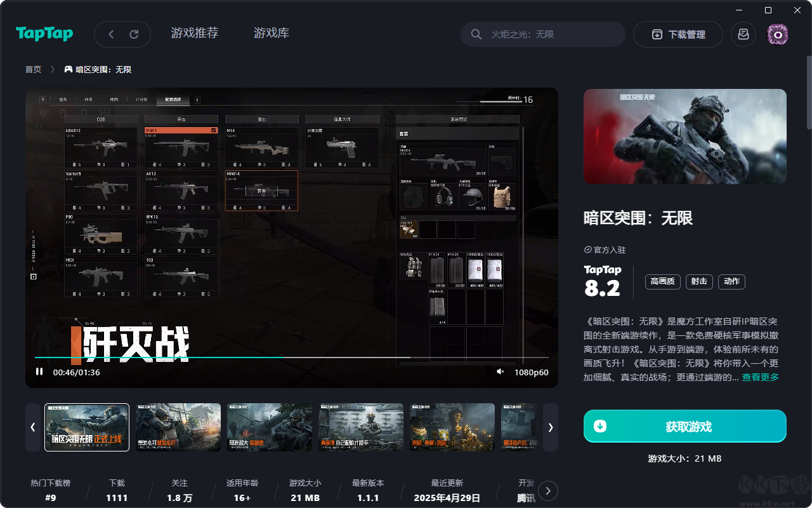Maximize the TapTap window
This screenshot has height=508, width=812.
(x=768, y=10)
